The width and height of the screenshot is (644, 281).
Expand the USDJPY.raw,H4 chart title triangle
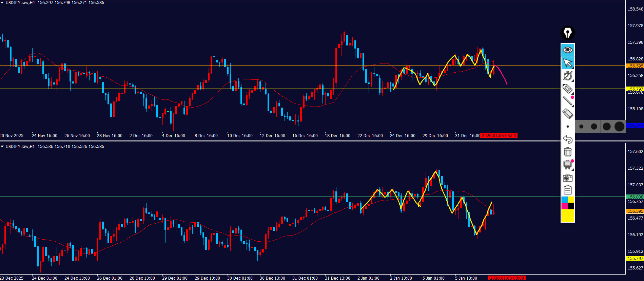2,3
